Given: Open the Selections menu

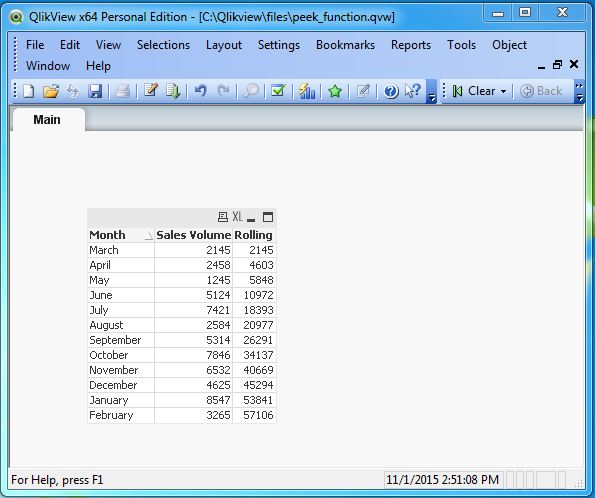Looking at the screenshot, I should (163, 45).
